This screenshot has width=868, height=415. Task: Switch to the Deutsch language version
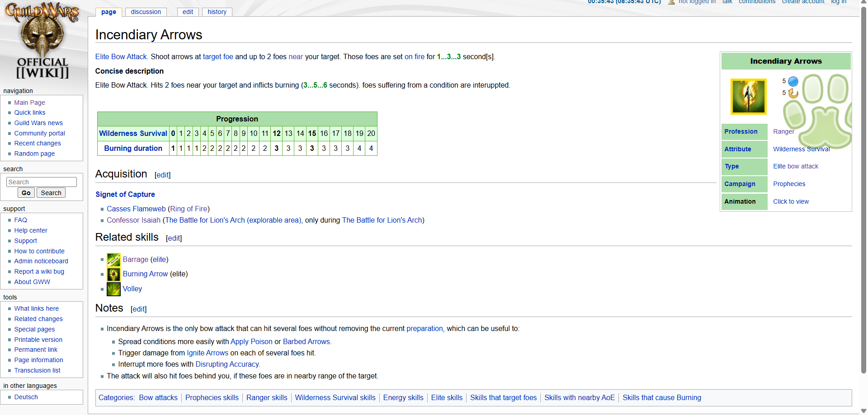pos(26,397)
